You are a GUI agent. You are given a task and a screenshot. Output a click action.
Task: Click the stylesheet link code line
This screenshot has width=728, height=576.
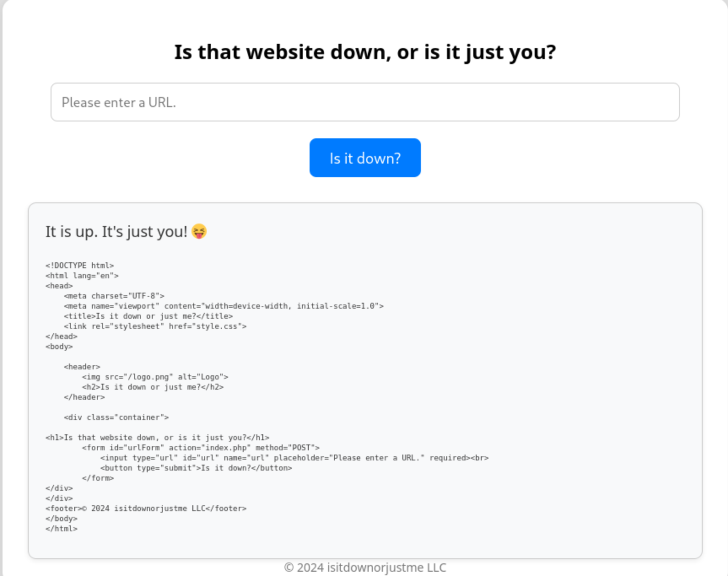tap(155, 326)
